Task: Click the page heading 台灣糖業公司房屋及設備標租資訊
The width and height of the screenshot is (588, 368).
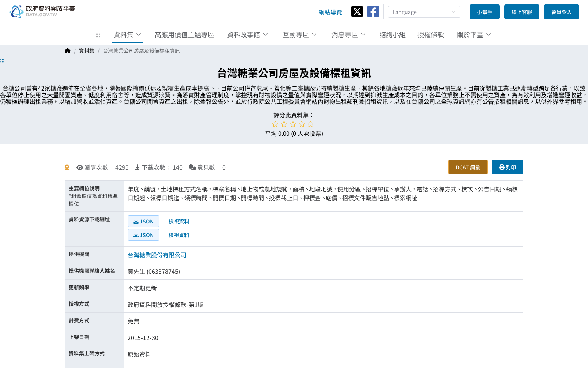Action: (x=294, y=73)
